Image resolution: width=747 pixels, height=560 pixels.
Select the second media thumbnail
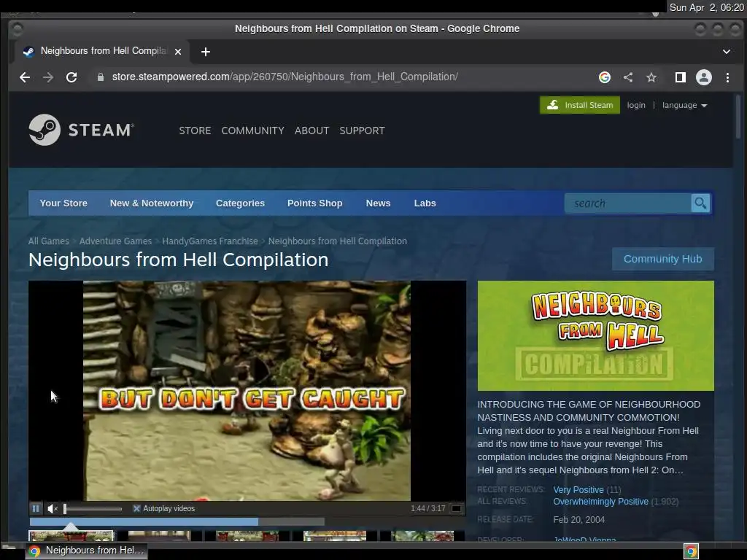click(158, 536)
